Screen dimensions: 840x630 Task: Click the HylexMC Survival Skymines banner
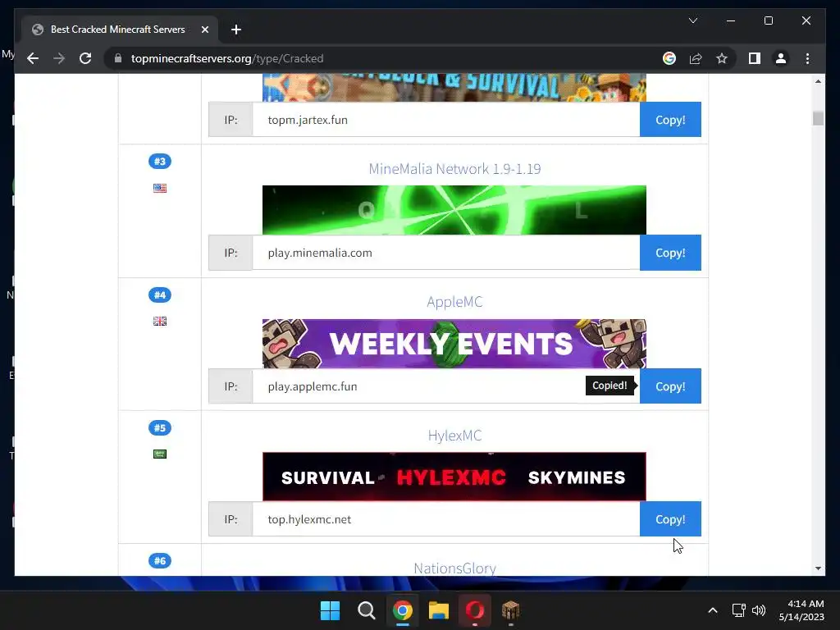454,477
